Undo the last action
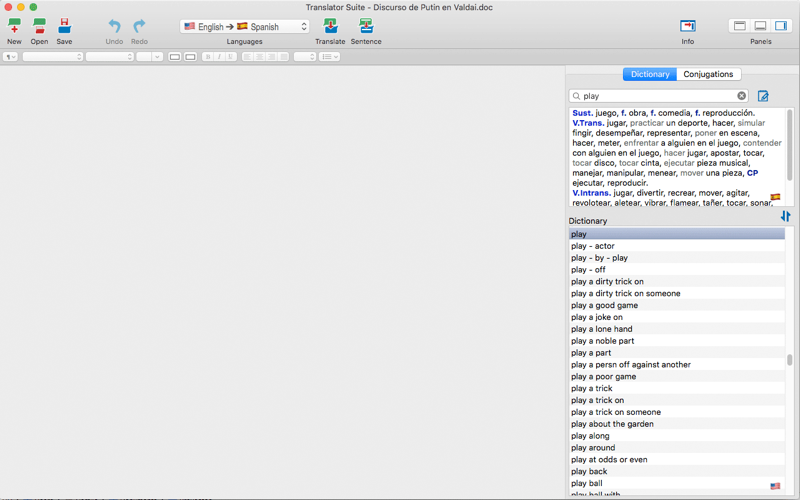This screenshot has height=500, width=800. click(114, 26)
